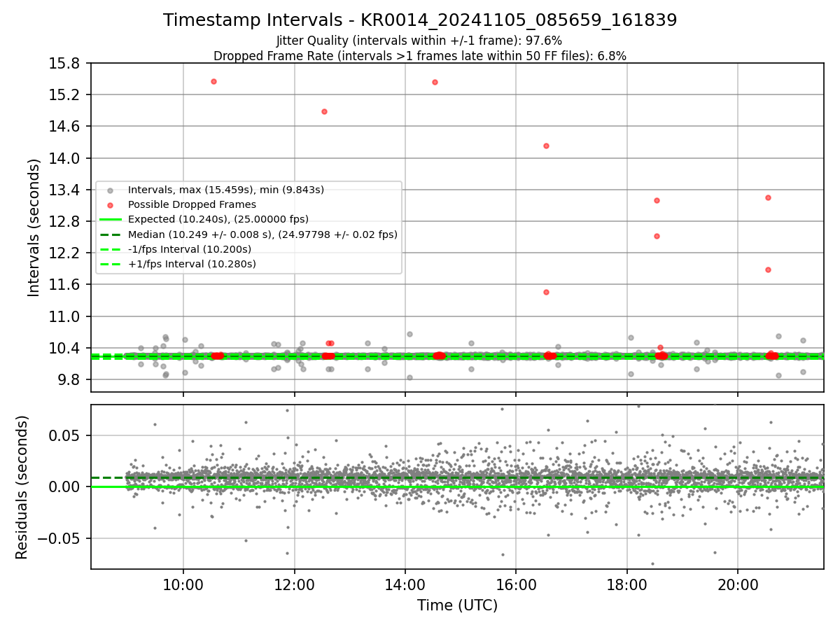
Task: Click the red dropped-frame point near 12.5 seconds
Action: coord(657,236)
